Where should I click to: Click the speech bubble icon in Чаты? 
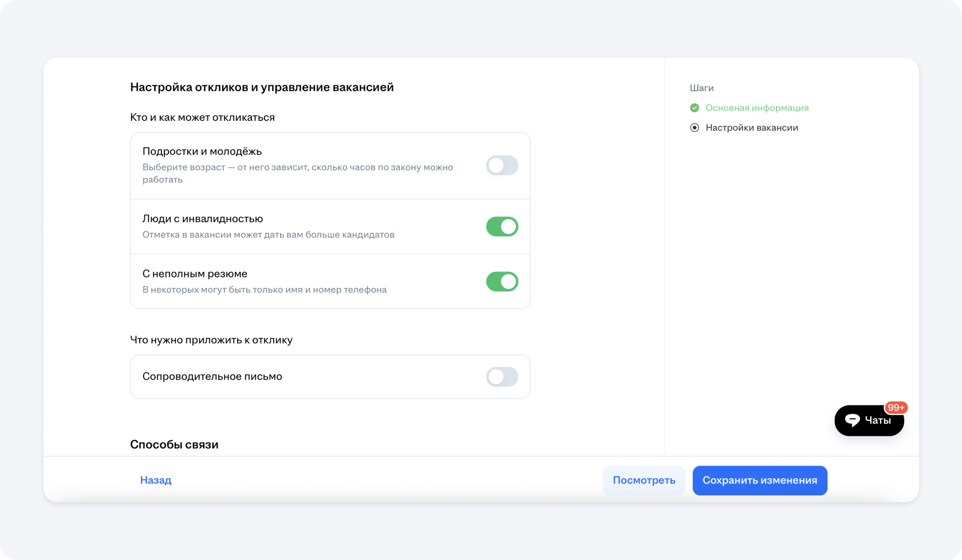pyautogui.click(x=852, y=420)
